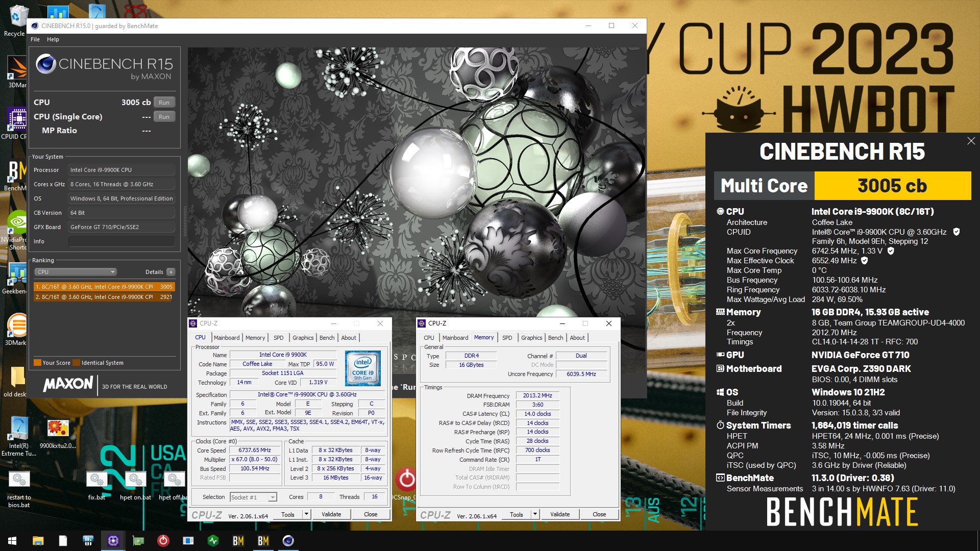Click the Identical System legend swatch
The width and height of the screenshot is (980, 551).
point(77,363)
